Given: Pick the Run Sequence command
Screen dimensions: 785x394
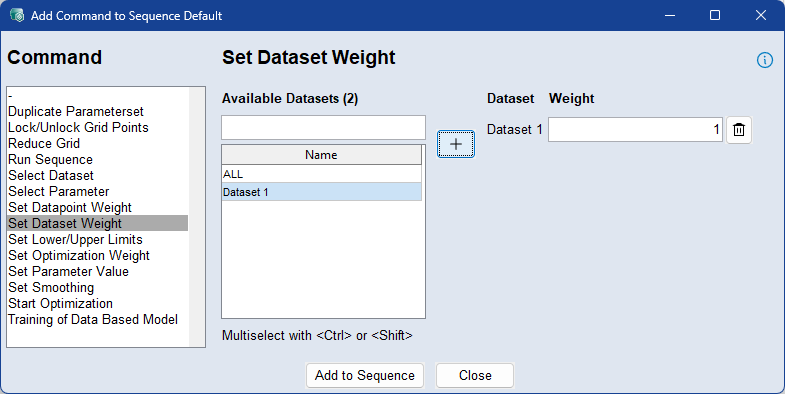Looking at the screenshot, I should (51, 159).
